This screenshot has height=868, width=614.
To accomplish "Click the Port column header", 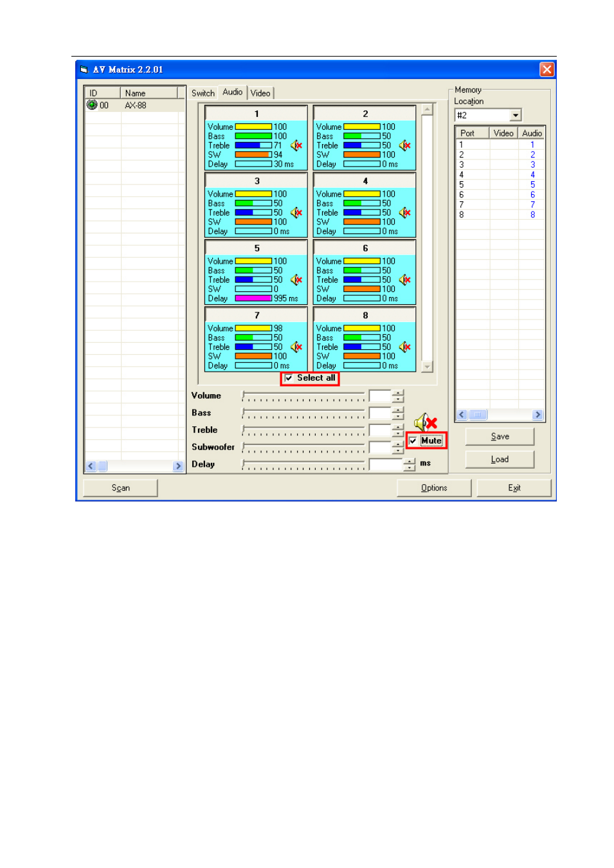I will point(473,133).
